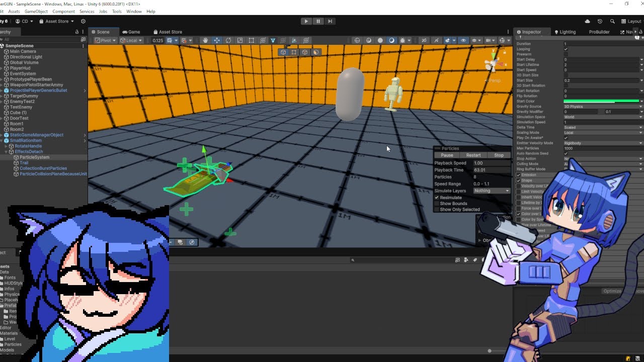This screenshot has width=644, height=362.
Task: Open the Unity settings gear icon
Action: pyautogui.click(x=83, y=21)
